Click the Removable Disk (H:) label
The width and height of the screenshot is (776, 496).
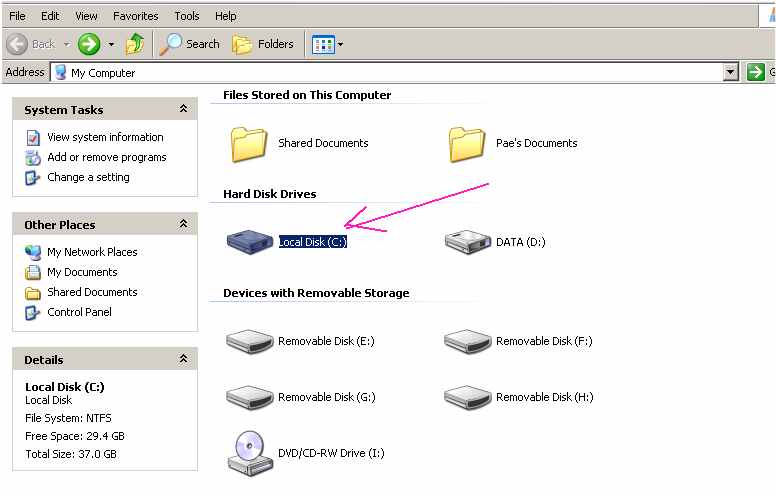tap(544, 397)
